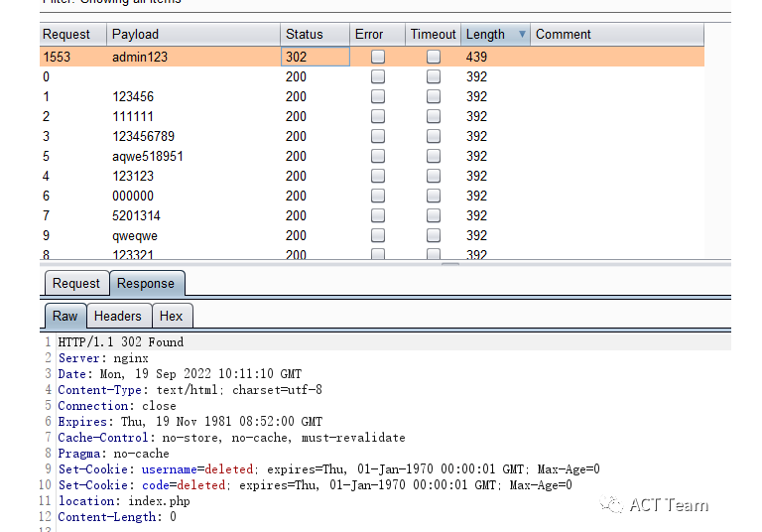This screenshot has height=532, width=762.
Task: Toggle Timeout checkbox for payload 111111
Action: point(434,117)
